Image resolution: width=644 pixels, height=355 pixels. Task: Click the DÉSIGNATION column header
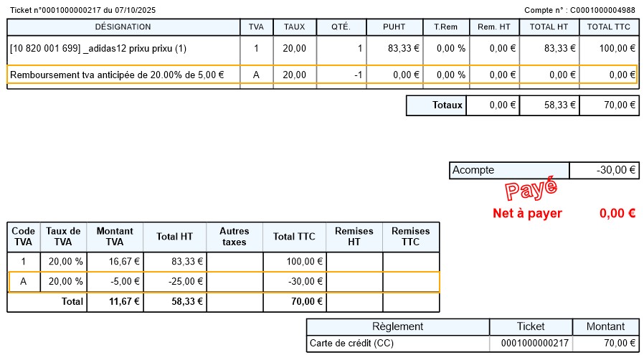coord(123,27)
